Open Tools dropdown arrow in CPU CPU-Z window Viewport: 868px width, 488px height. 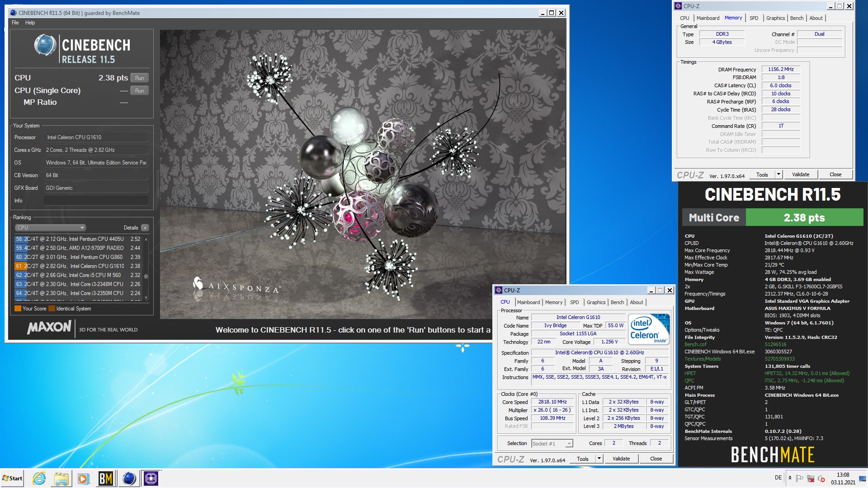599,459
